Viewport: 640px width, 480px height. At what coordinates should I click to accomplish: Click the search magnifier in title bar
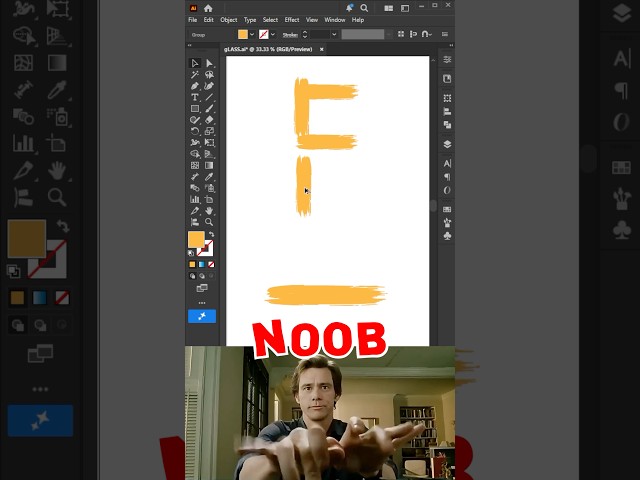(364, 8)
